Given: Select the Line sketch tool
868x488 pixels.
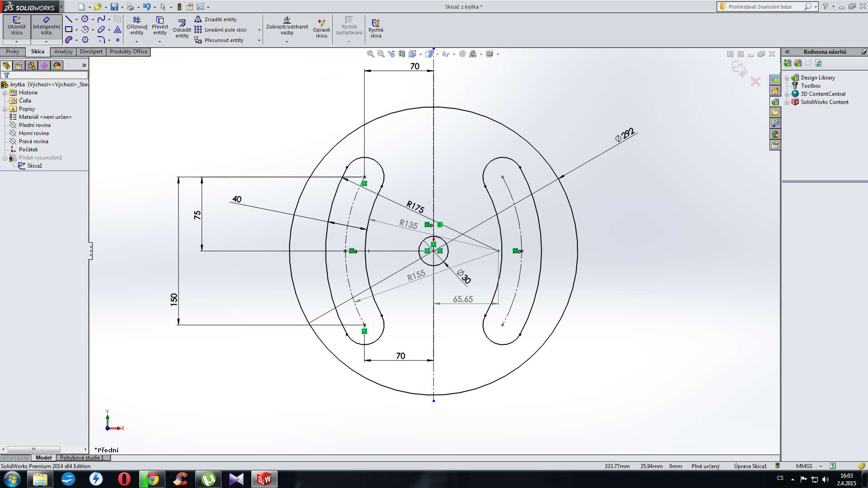Looking at the screenshot, I should tap(69, 19).
